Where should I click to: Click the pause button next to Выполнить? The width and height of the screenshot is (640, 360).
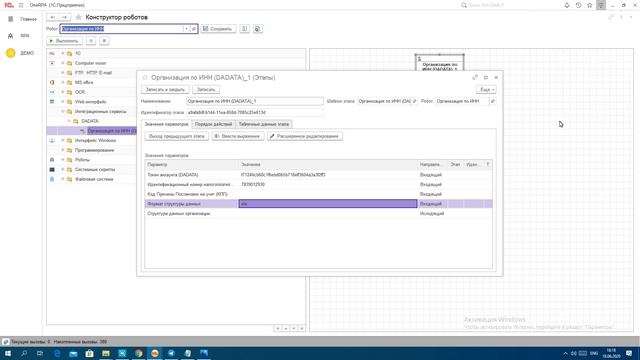point(91,41)
